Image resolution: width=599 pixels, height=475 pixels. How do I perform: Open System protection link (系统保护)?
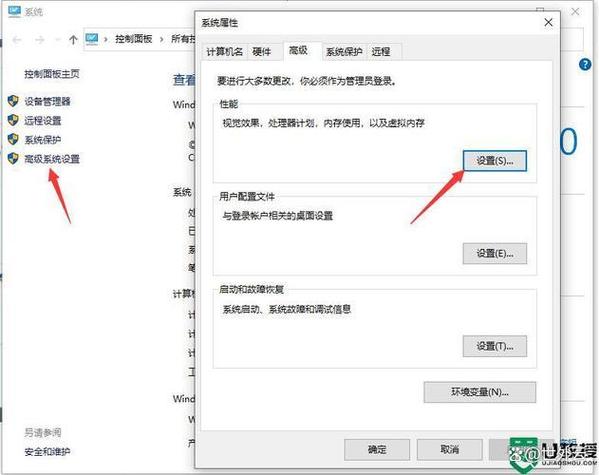[43, 140]
